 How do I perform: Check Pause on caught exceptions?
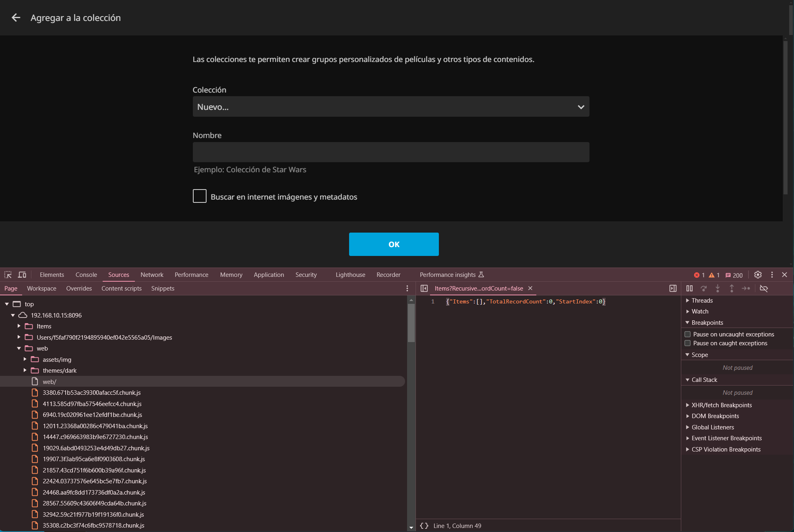(688, 343)
